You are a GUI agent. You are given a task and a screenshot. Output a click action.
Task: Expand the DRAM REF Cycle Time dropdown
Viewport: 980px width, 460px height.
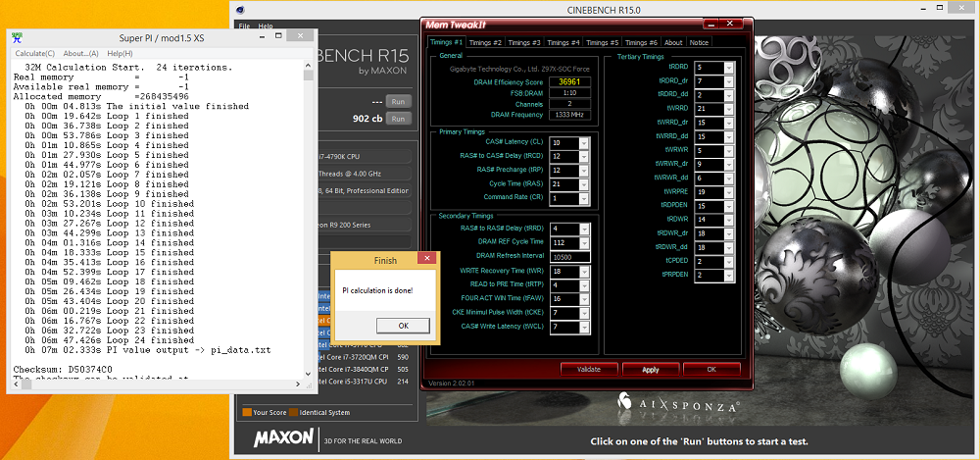pos(584,243)
